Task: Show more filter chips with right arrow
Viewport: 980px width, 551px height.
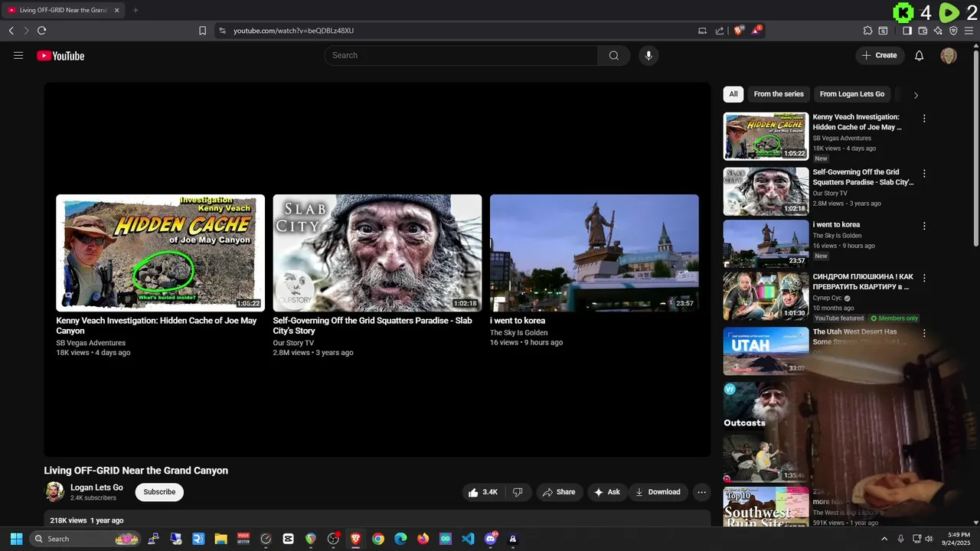Action: click(x=916, y=95)
